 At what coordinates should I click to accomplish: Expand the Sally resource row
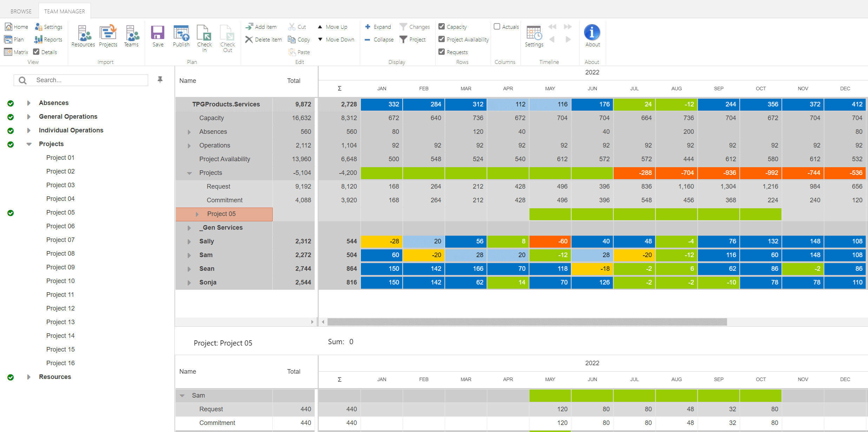point(190,241)
